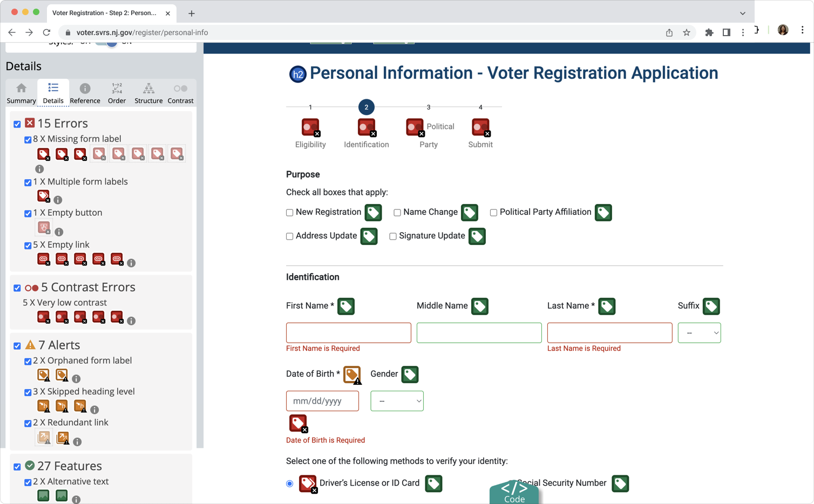Screen dimensions: 814x504
Task: Click the orphaned label alert icon by Date of Birth
Action: click(352, 374)
